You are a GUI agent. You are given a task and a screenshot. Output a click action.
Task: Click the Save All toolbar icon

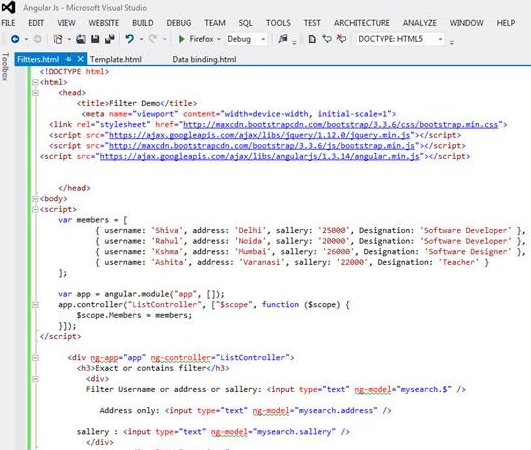tap(110, 39)
